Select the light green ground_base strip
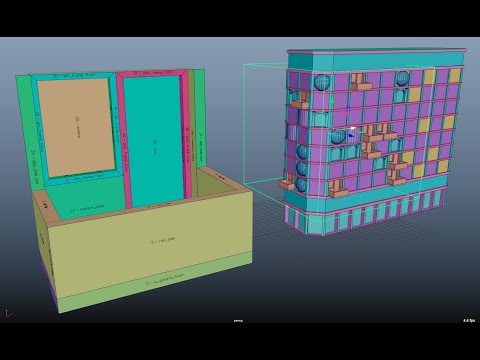480x360 pixels. coord(155,282)
